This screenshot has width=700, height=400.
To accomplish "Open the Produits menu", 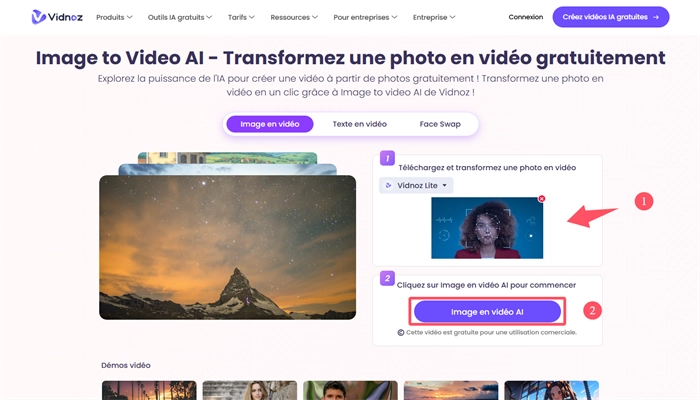I will coord(114,17).
